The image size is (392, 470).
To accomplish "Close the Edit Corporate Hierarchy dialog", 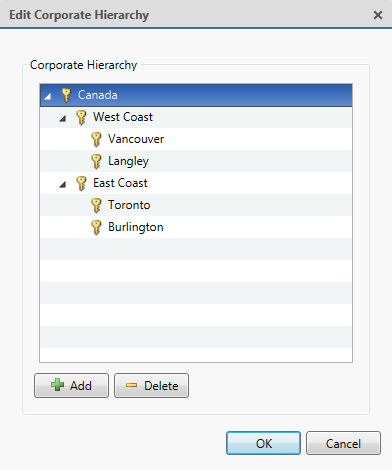I will [378, 15].
